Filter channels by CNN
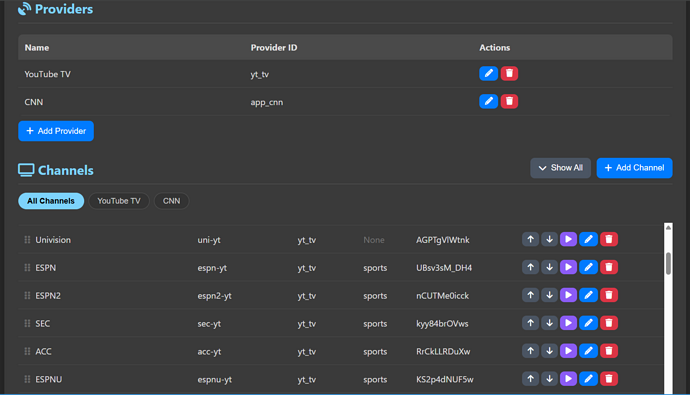Image resolution: width=690 pixels, height=395 pixels. (171, 201)
